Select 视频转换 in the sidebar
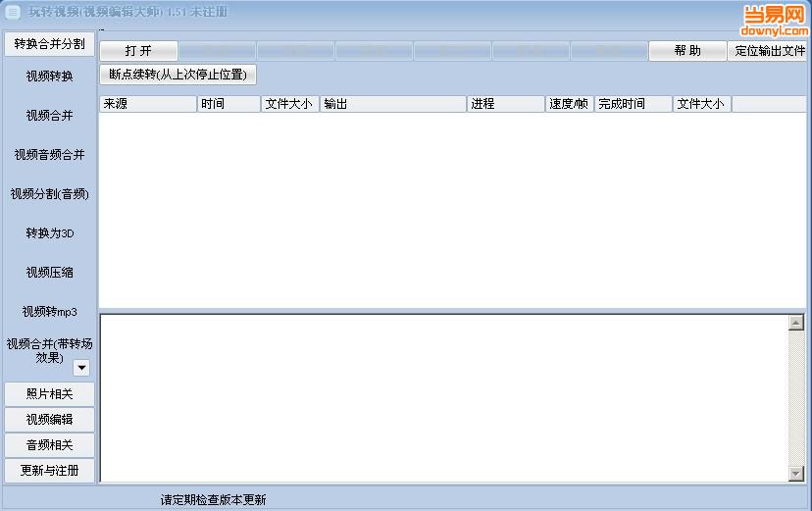 (49, 77)
